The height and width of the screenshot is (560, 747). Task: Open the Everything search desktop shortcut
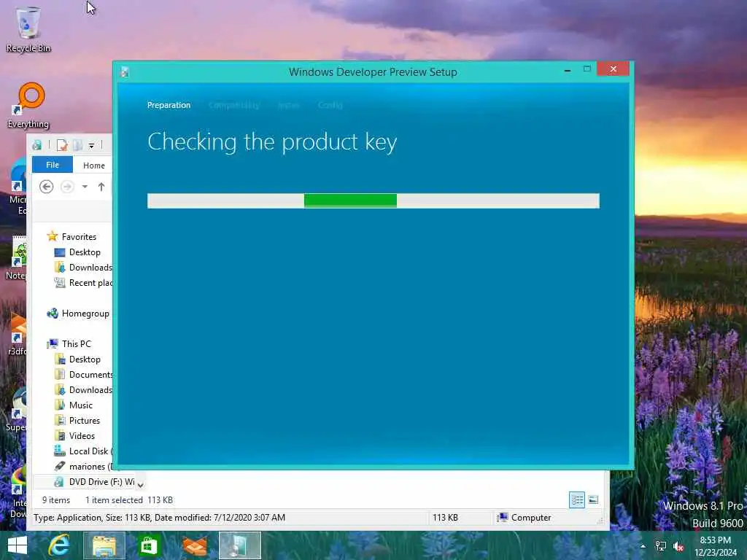28,106
